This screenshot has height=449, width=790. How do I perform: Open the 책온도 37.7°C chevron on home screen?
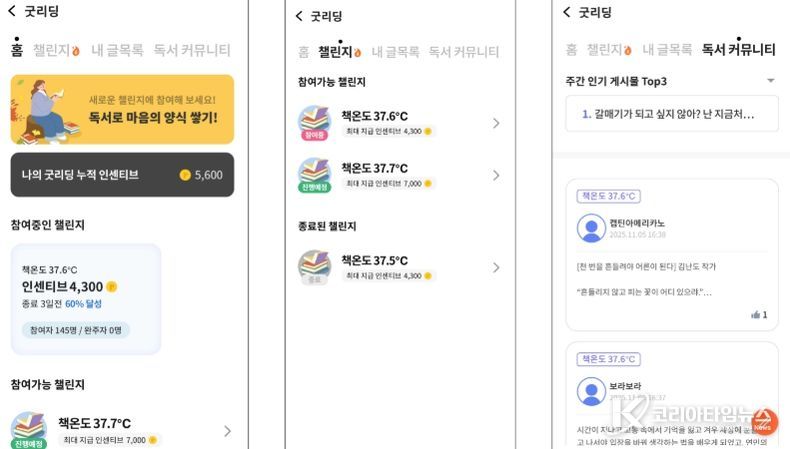227,431
